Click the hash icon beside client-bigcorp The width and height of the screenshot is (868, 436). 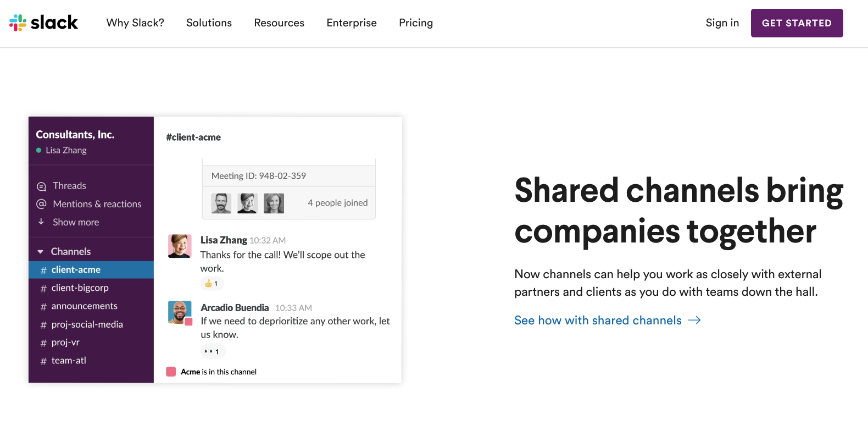(43, 288)
